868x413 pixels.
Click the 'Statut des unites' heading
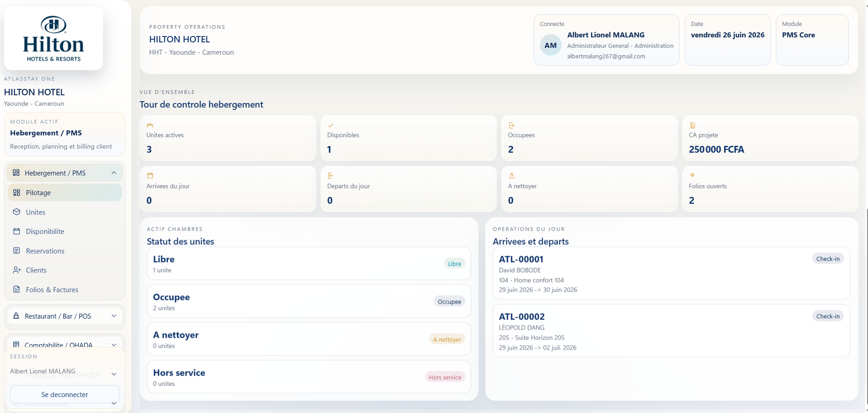(181, 242)
